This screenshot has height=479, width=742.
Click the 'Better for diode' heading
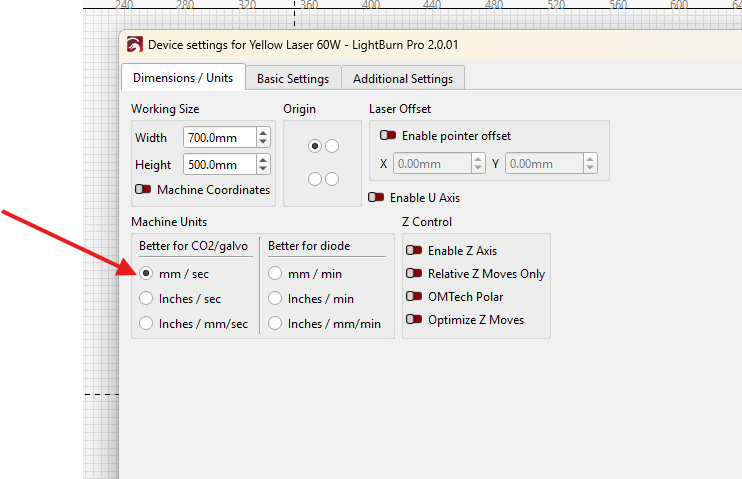point(309,246)
